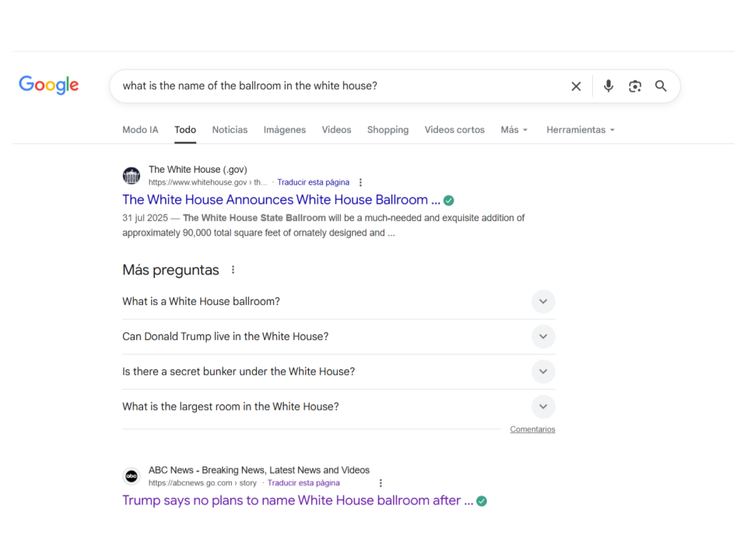Switch to the Noticias tab
This screenshot has height=560, width=747.
pyautogui.click(x=230, y=130)
